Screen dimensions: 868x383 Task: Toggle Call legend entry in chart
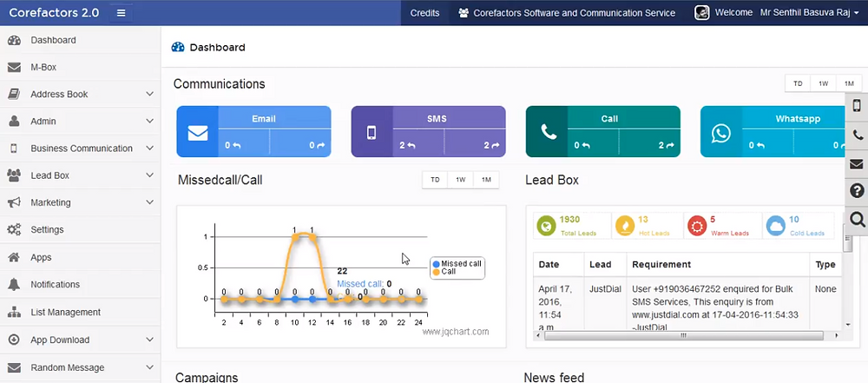[444, 272]
